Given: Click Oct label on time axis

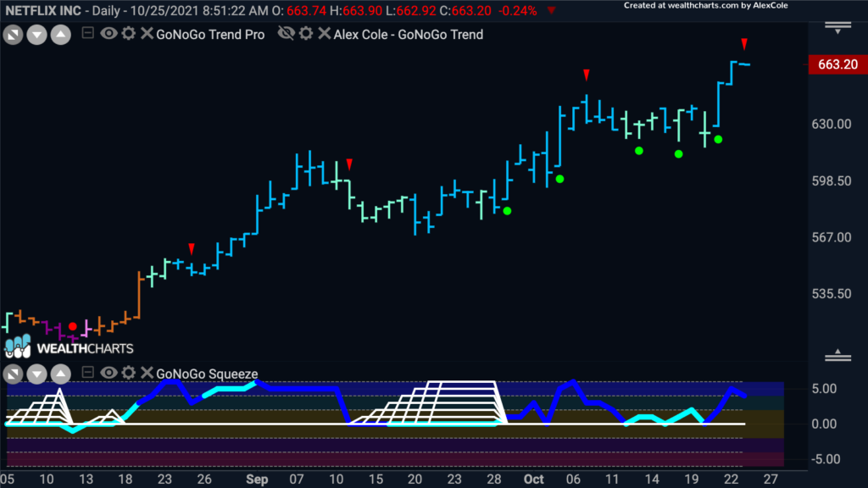Looking at the screenshot, I should point(534,480).
